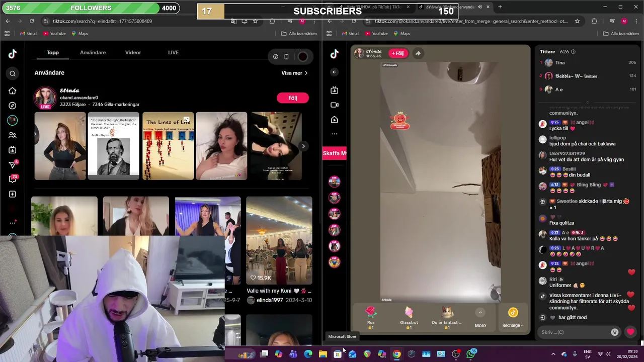Click the help icon next to Tittare 626
644x362 pixels.
click(573, 52)
